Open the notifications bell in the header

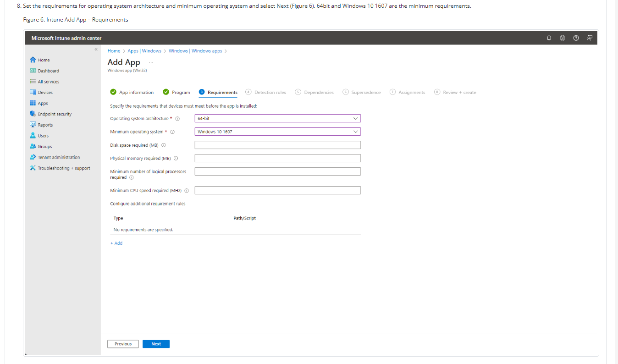(549, 38)
